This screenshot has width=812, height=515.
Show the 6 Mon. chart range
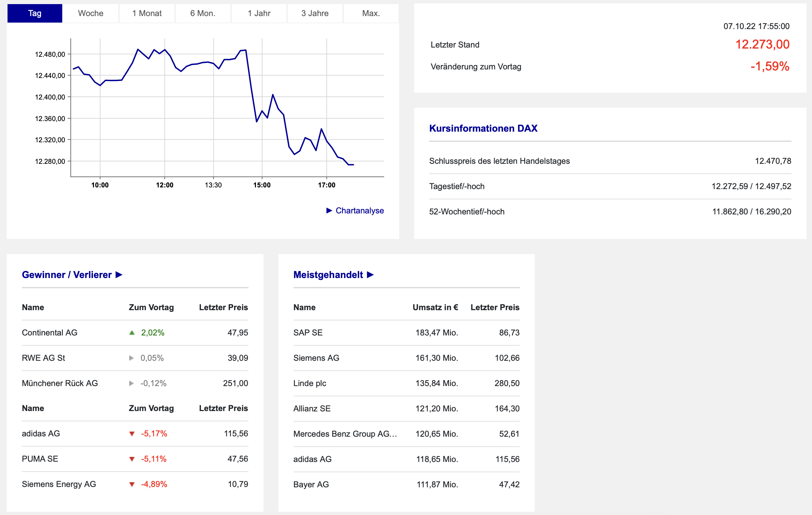[203, 13]
